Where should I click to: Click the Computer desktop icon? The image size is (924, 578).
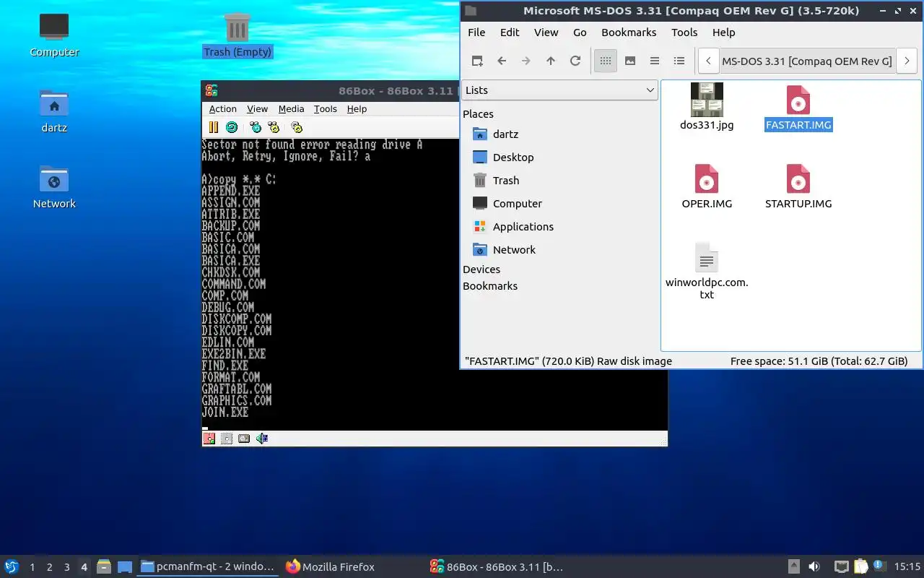(x=54, y=35)
